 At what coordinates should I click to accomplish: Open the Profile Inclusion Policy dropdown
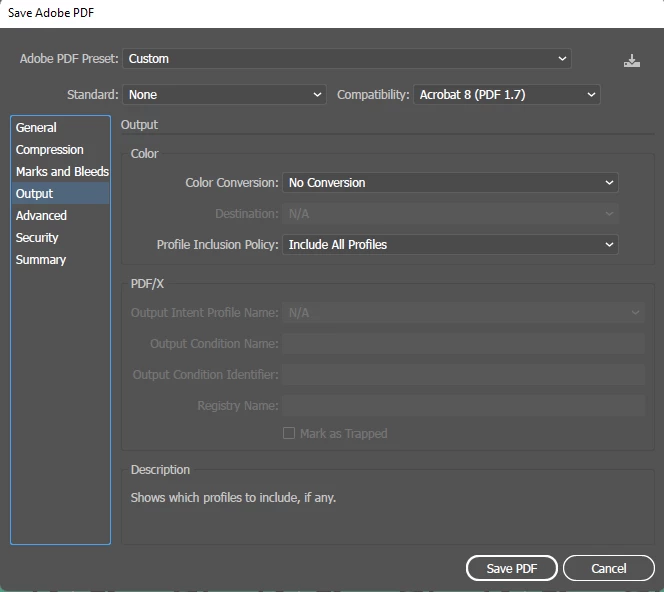[x=450, y=244]
